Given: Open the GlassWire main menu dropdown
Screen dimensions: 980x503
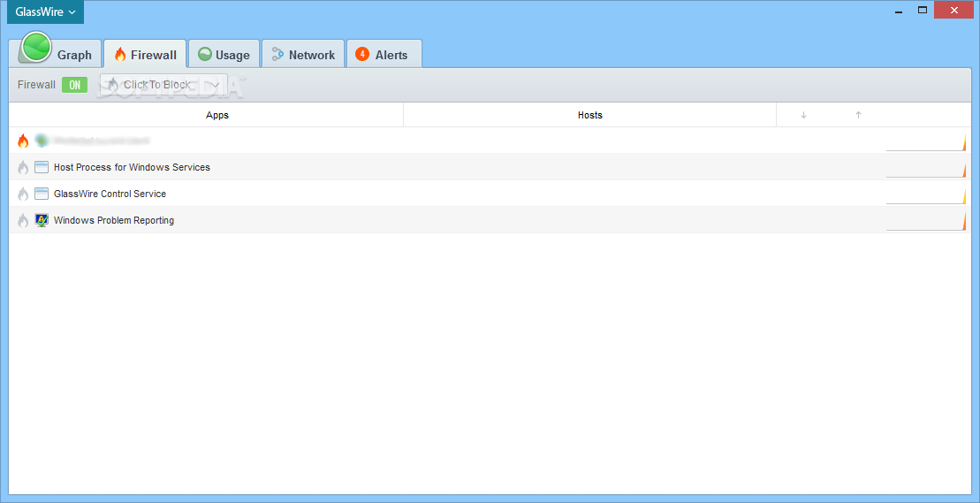Looking at the screenshot, I should click(45, 11).
